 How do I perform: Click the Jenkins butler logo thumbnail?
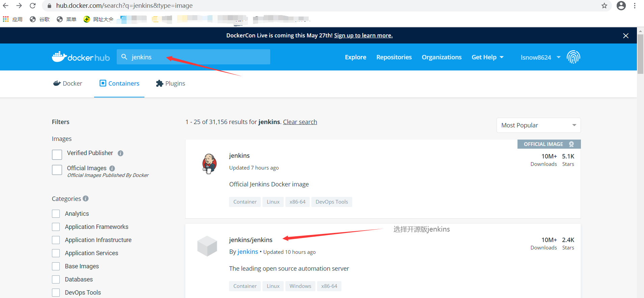click(x=209, y=163)
